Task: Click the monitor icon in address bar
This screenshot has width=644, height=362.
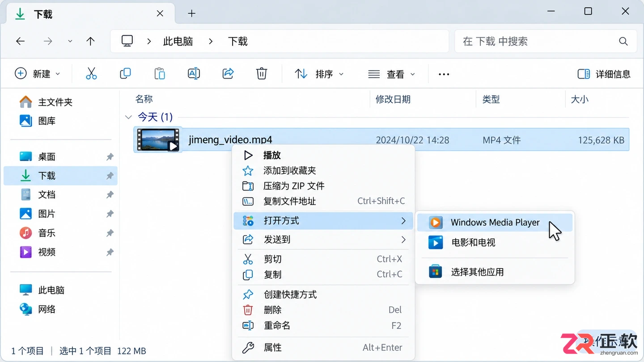Action: [x=127, y=41]
